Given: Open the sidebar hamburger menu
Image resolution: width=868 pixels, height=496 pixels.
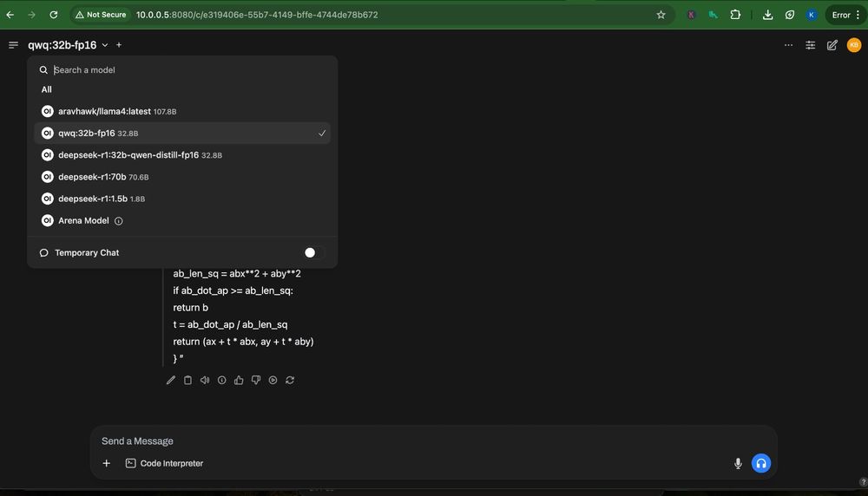Looking at the screenshot, I should 13,45.
